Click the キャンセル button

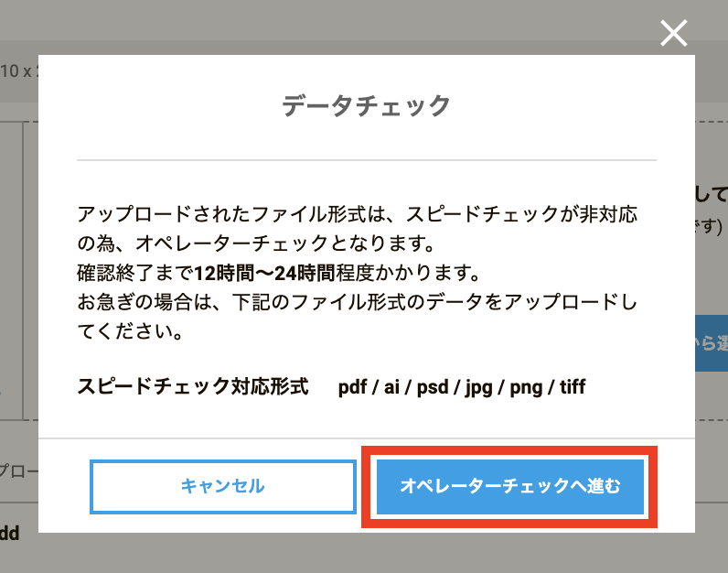point(223,487)
